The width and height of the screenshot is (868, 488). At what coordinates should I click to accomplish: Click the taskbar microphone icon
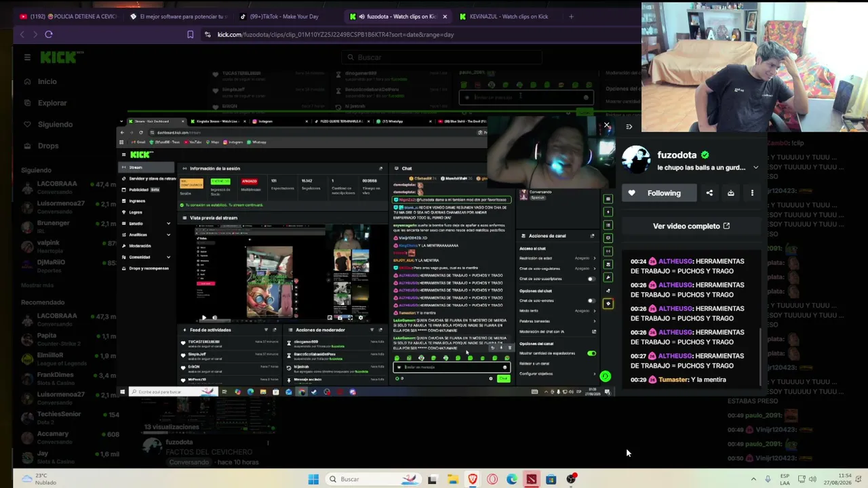click(x=768, y=479)
